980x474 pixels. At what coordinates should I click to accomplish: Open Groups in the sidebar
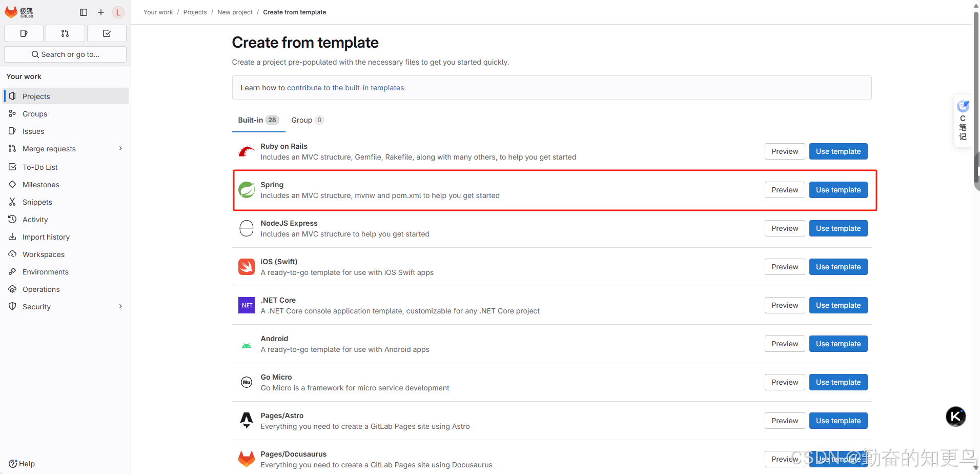(x=66, y=113)
